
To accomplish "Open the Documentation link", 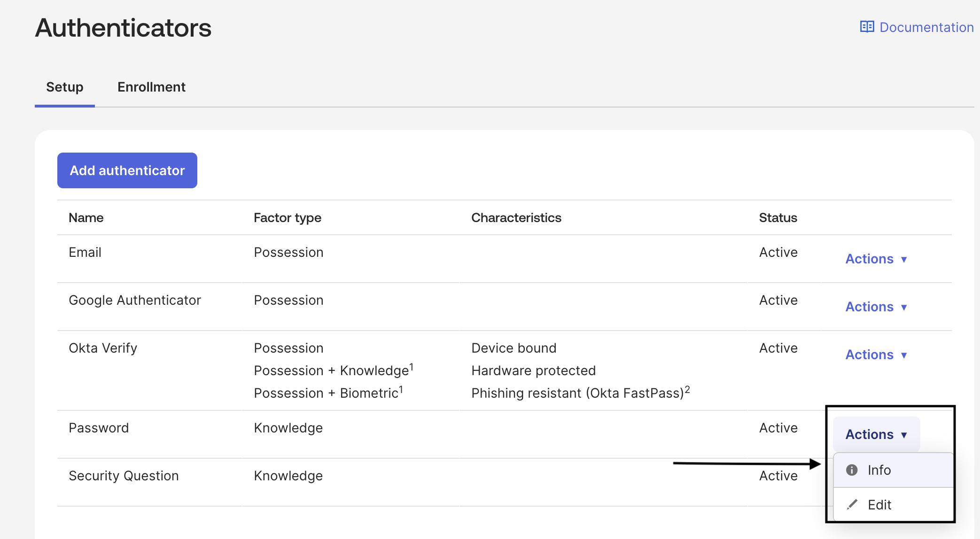I will point(926,27).
